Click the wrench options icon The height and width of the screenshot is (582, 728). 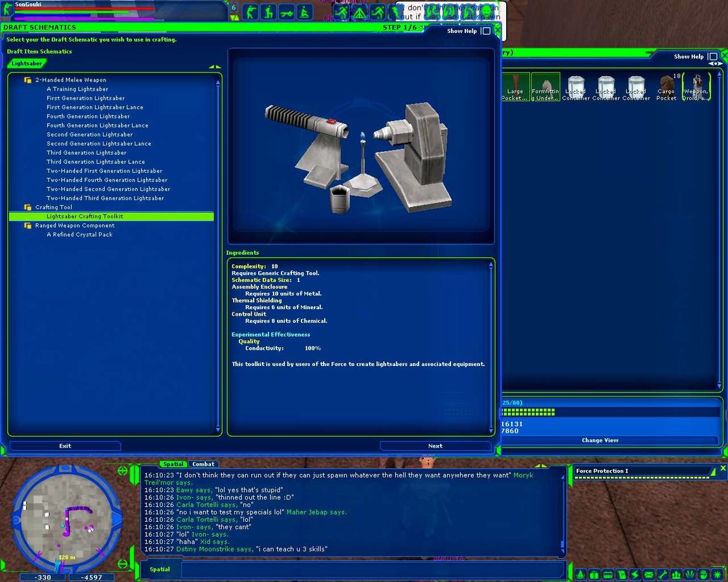coord(663,574)
